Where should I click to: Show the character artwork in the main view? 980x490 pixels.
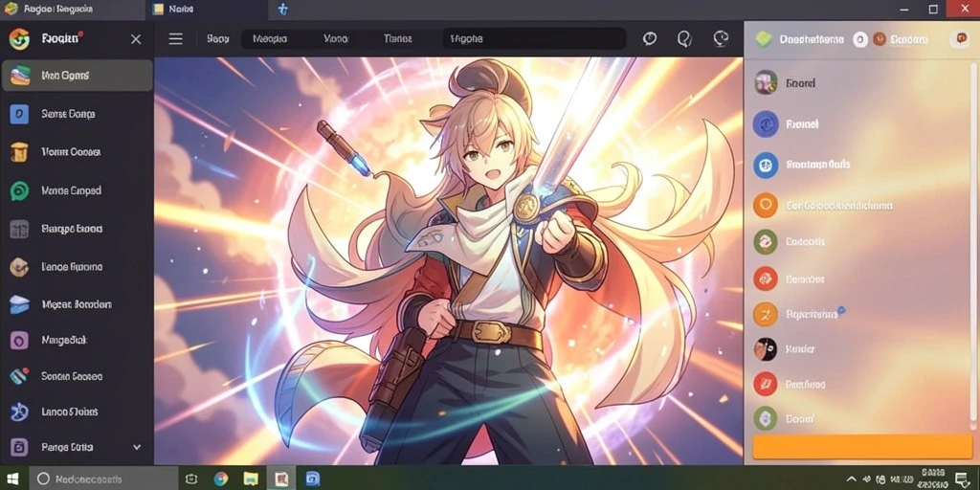pos(448,261)
